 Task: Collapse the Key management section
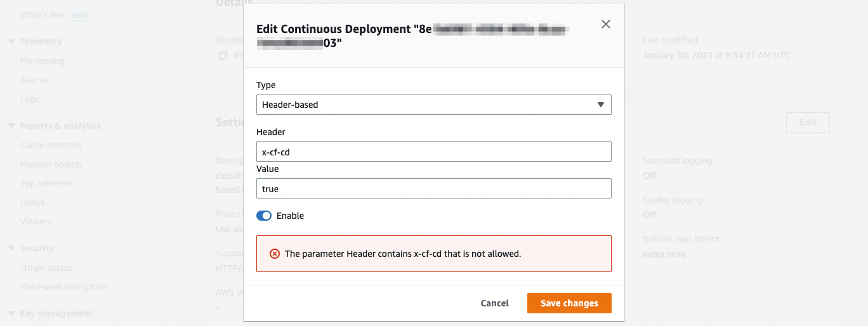pos(11,313)
